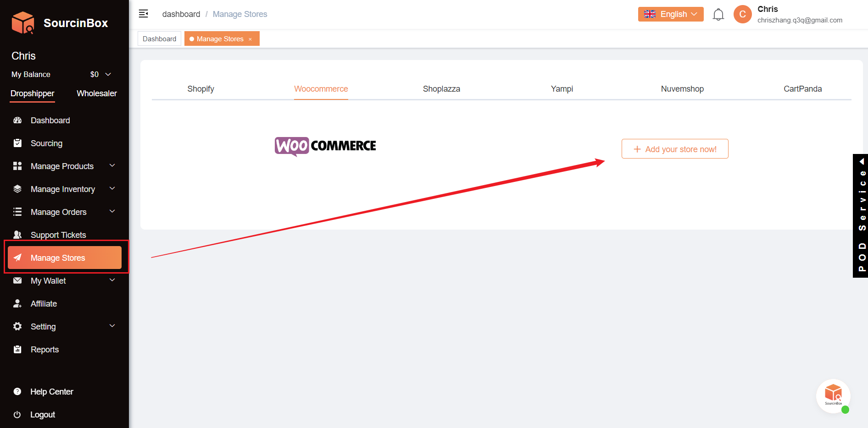
Task: Expand the My Balance dropdown
Action: [108, 74]
